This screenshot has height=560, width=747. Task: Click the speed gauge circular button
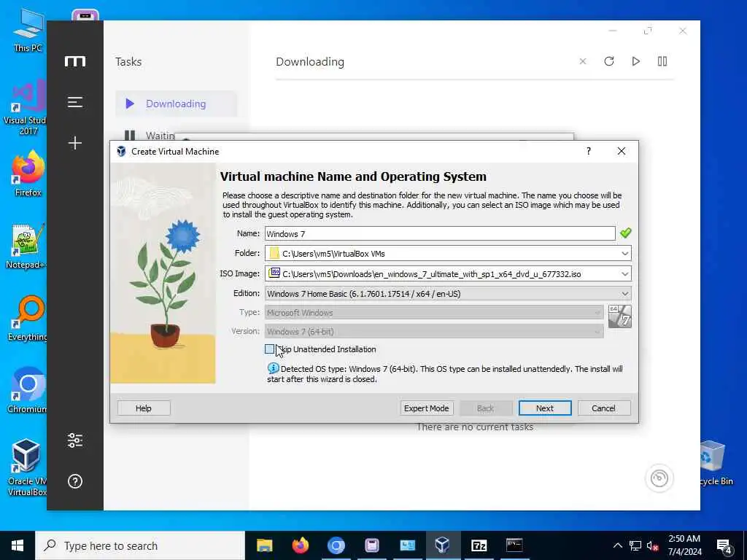click(x=659, y=478)
